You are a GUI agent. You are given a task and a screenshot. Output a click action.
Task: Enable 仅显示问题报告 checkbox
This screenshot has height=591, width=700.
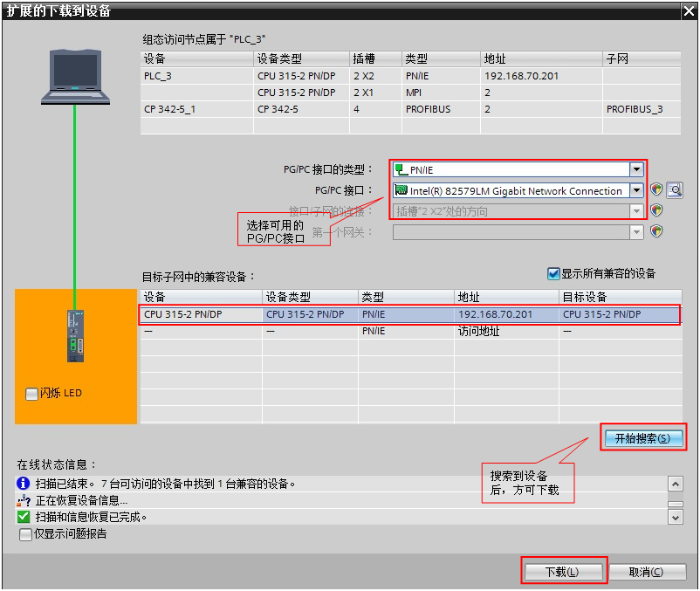coord(25,534)
